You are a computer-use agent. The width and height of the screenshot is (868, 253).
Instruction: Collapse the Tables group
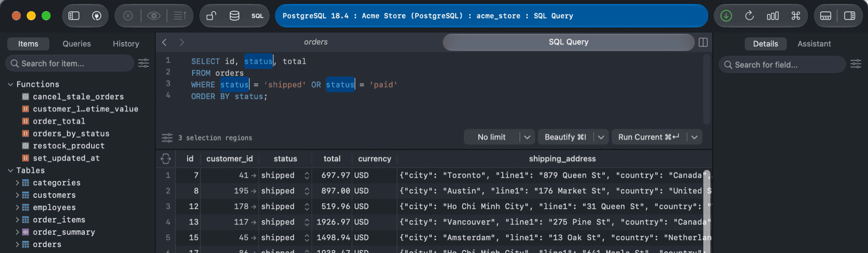point(10,170)
